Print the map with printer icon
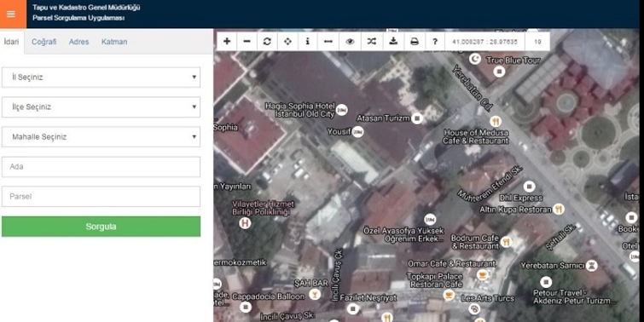 415,42
